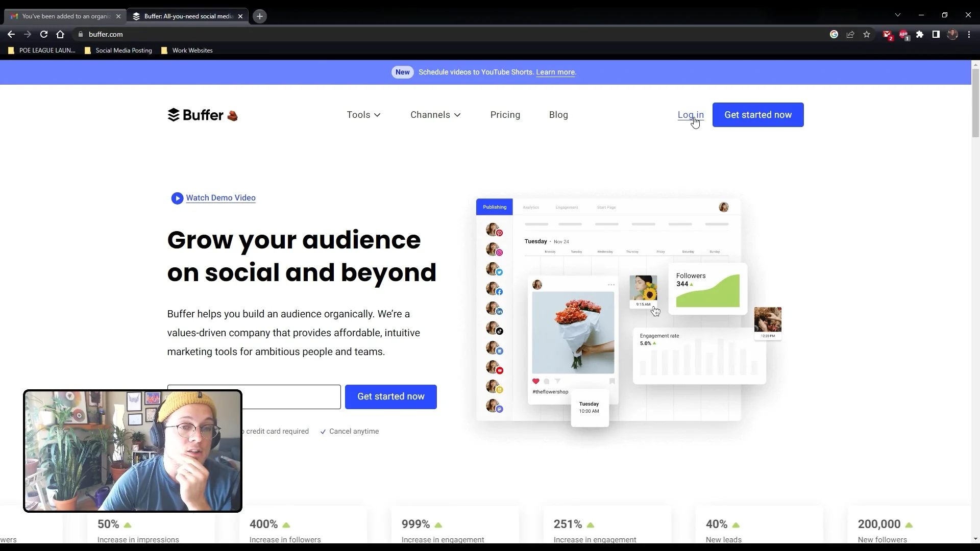Click the share page icon in address bar
This screenshot has height=551, width=980.
click(850, 34)
